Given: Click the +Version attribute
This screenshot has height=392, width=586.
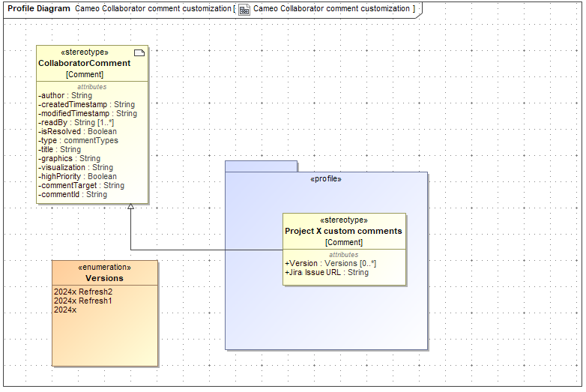Looking at the screenshot, I should [x=330, y=264].
